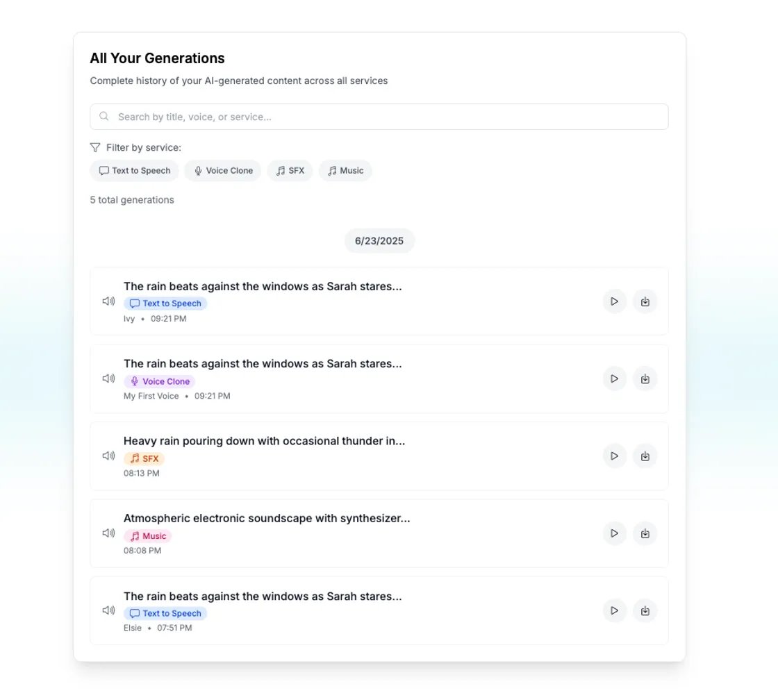Select the SFX filter chip
Image resolution: width=778 pixels, height=700 pixels.
[x=290, y=170]
